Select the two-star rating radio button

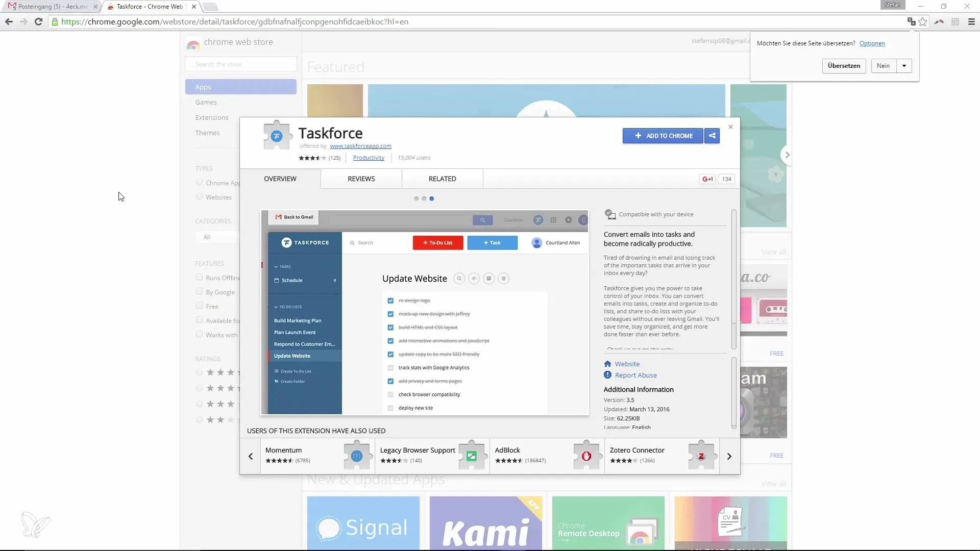tap(200, 420)
